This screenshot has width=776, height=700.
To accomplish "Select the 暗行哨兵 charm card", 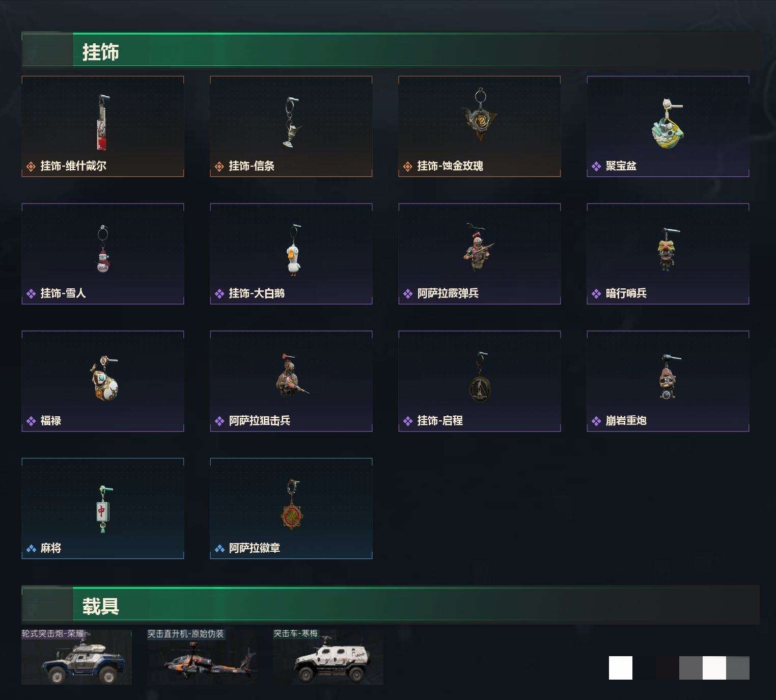I will [668, 254].
